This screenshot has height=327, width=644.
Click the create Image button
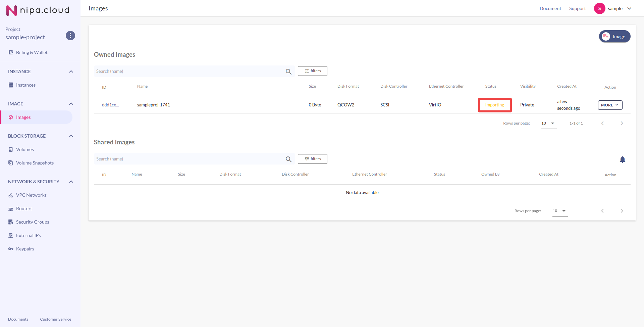tap(614, 37)
